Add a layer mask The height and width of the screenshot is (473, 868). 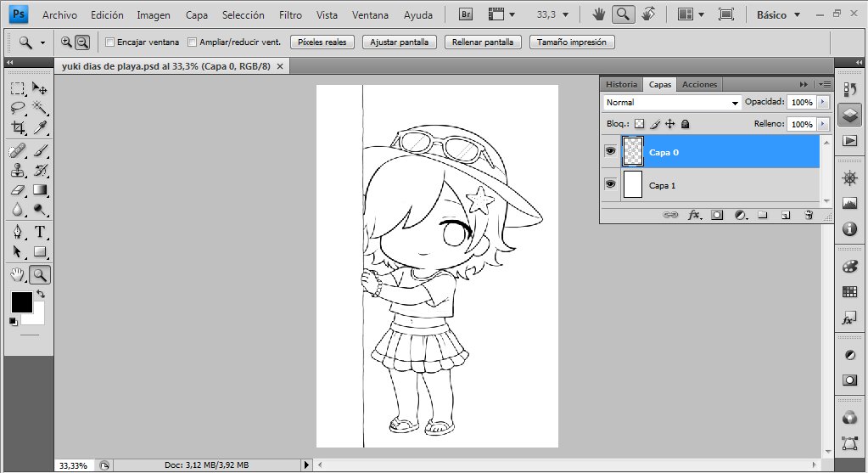pyautogui.click(x=717, y=215)
